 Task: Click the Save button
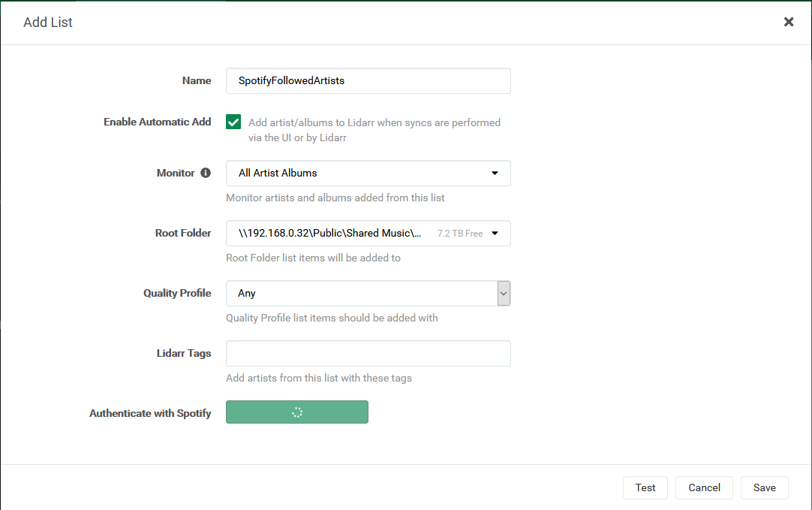764,487
